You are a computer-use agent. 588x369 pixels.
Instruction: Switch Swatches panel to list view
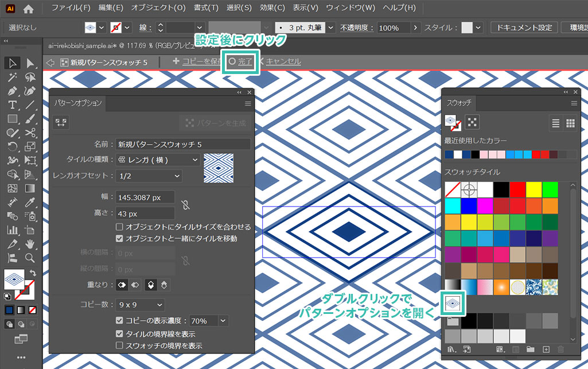[555, 123]
